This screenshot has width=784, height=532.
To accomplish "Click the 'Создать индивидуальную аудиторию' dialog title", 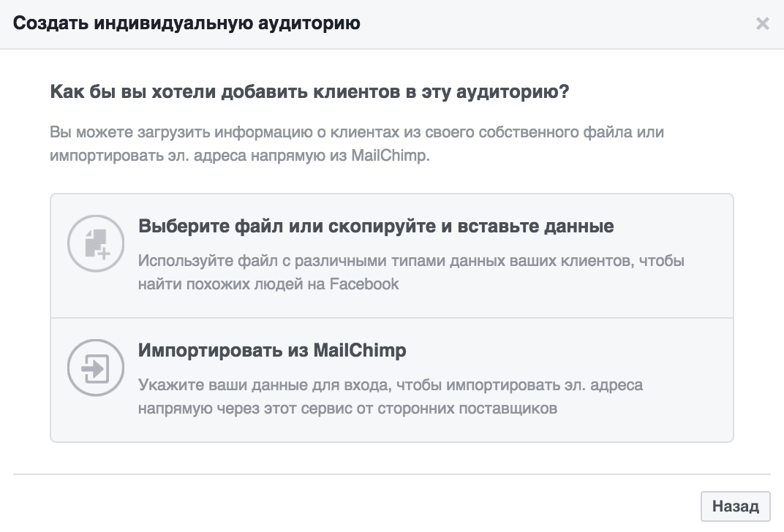I will pyautogui.click(x=186, y=23).
